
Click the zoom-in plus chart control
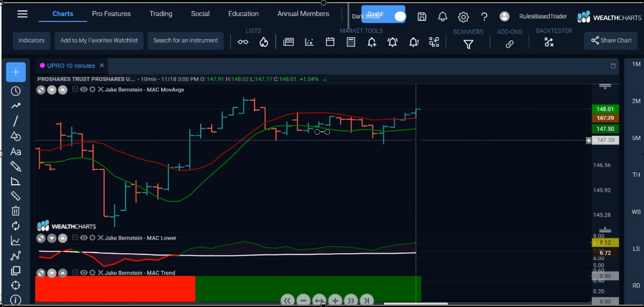(335, 301)
